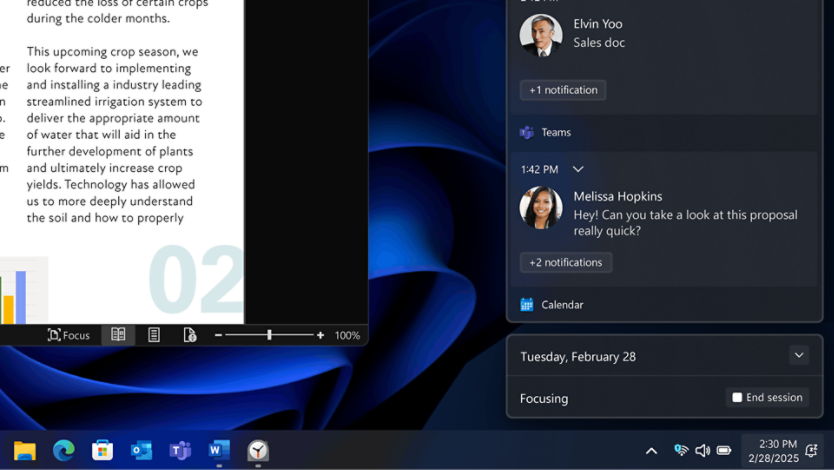Viewport: 834px width, 470px height.
Task: Open Outlook from the taskbar
Action: [141, 451]
